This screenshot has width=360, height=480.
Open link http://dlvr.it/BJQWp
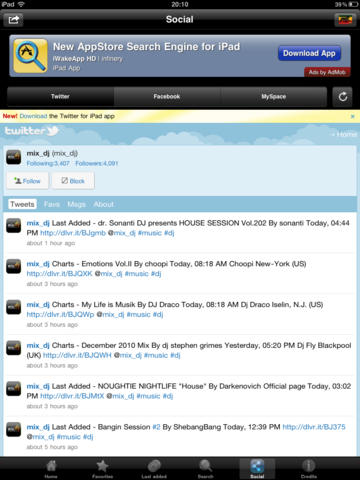tap(60, 314)
